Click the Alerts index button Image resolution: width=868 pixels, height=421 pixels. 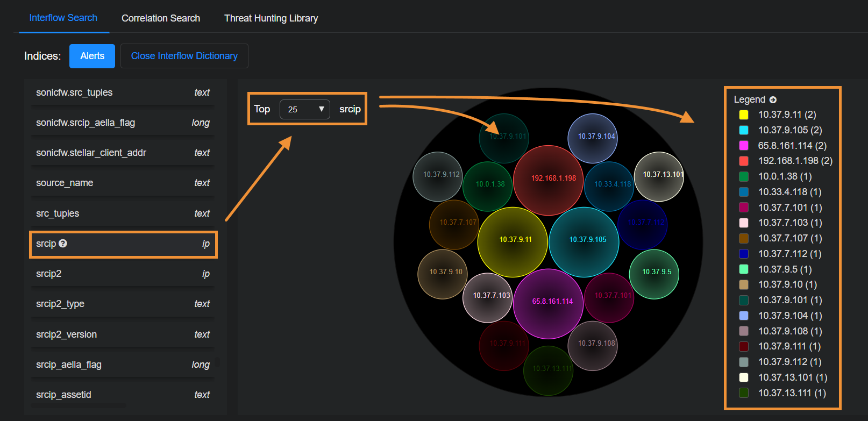click(x=92, y=56)
